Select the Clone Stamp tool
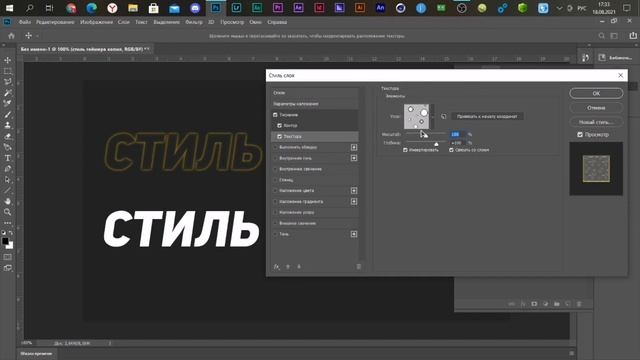Viewport: 640px width, 360px height. [7, 125]
